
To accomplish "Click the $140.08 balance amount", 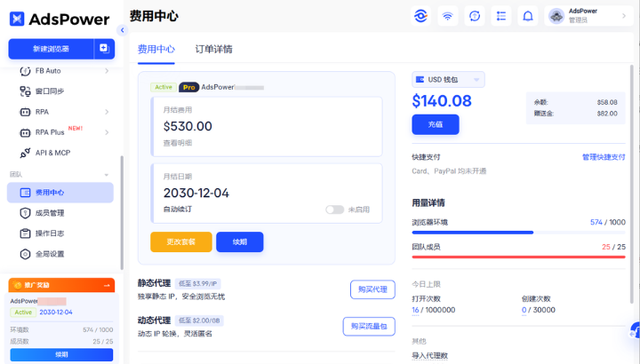I will point(442,100).
